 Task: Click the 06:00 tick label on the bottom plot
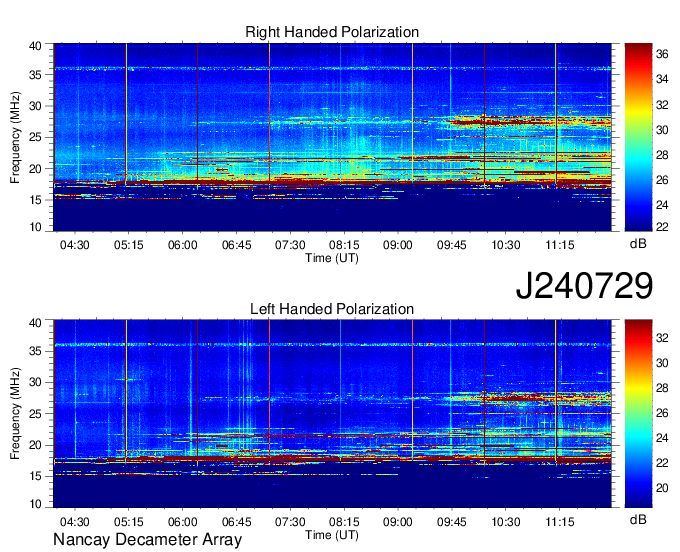(x=183, y=522)
